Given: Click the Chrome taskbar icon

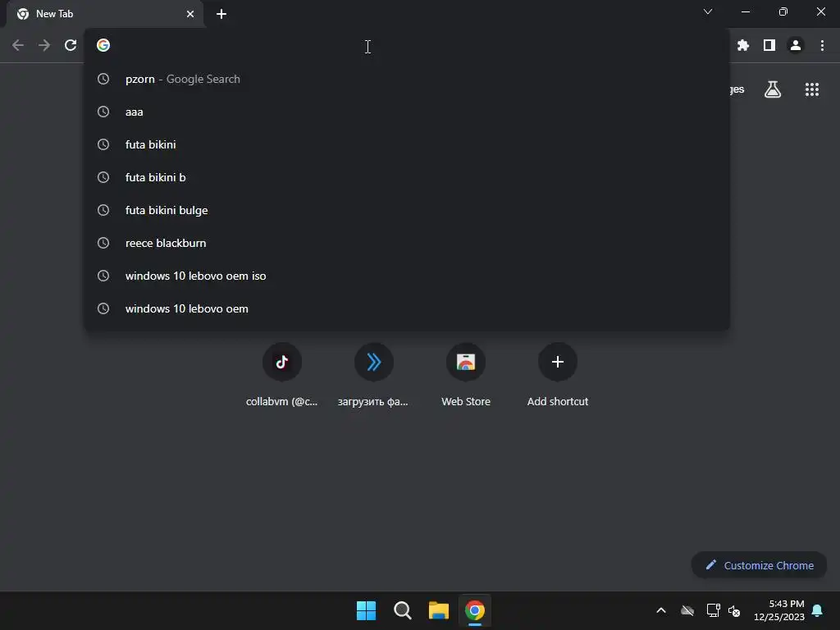Looking at the screenshot, I should 475,610.
